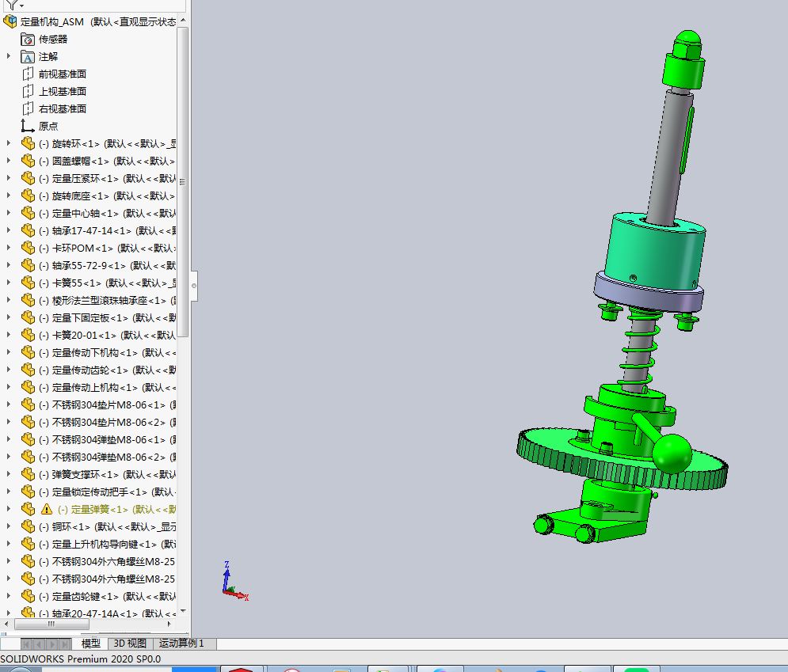Click SOLIDWORKS Premium 2020 SP0.0 status text

click(x=81, y=659)
